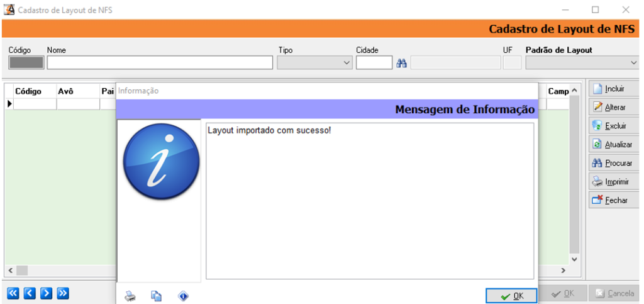The image size is (644, 304).
Task: Click the disabled city name field
Action: (455, 62)
